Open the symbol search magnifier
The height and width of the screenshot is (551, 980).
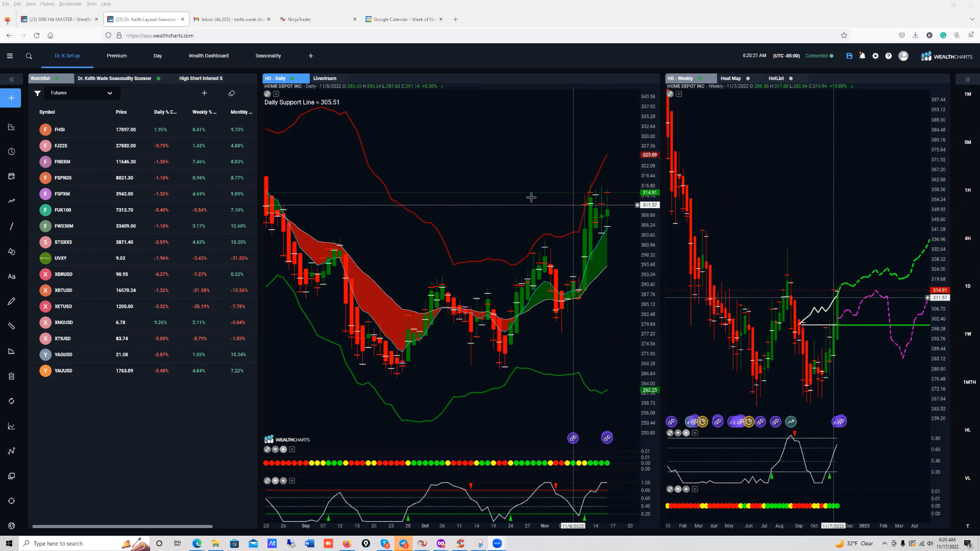(x=29, y=56)
